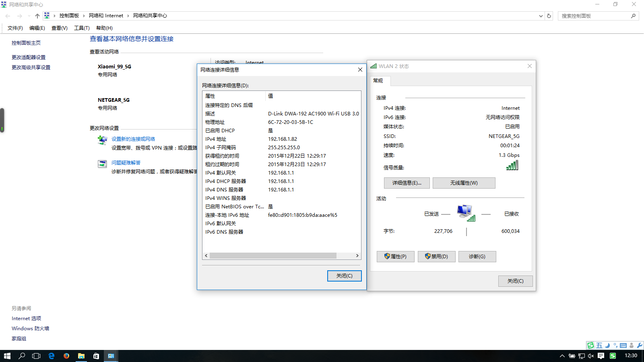
Task: Click the signal quality bars icon
Action: (512, 165)
